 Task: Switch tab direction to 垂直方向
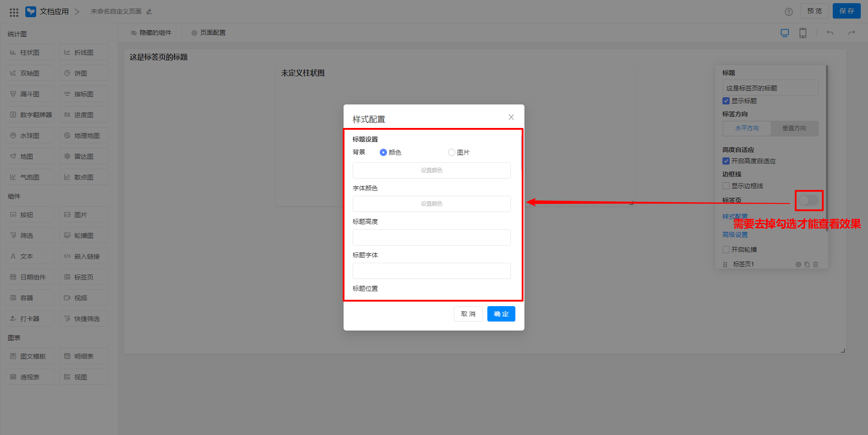tap(794, 128)
